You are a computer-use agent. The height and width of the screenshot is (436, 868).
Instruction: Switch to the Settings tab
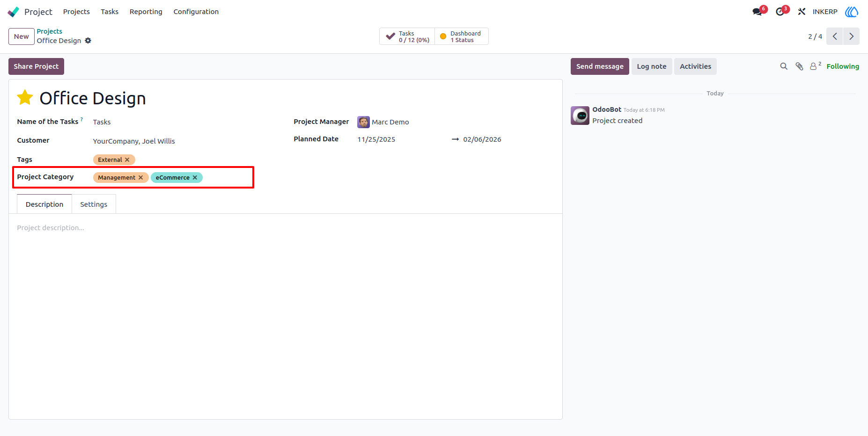[94, 204]
